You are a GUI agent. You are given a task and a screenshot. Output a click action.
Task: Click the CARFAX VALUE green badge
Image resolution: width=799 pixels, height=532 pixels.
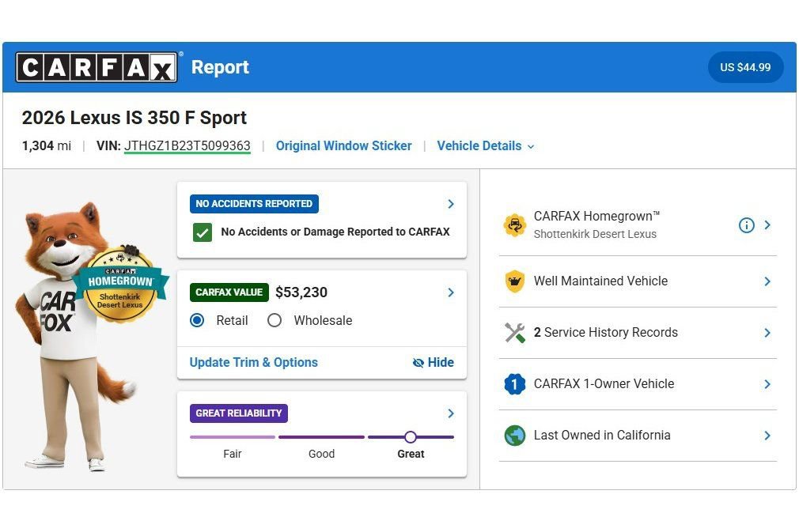coord(229,292)
